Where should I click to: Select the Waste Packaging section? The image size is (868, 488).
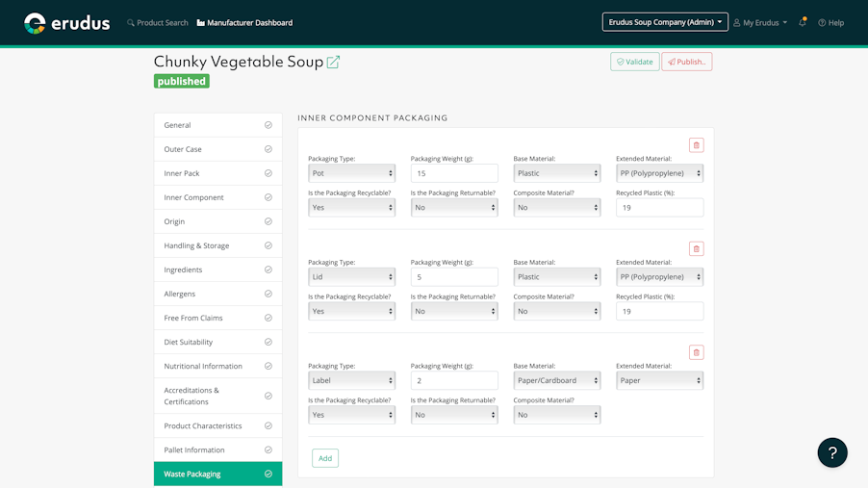click(x=218, y=475)
